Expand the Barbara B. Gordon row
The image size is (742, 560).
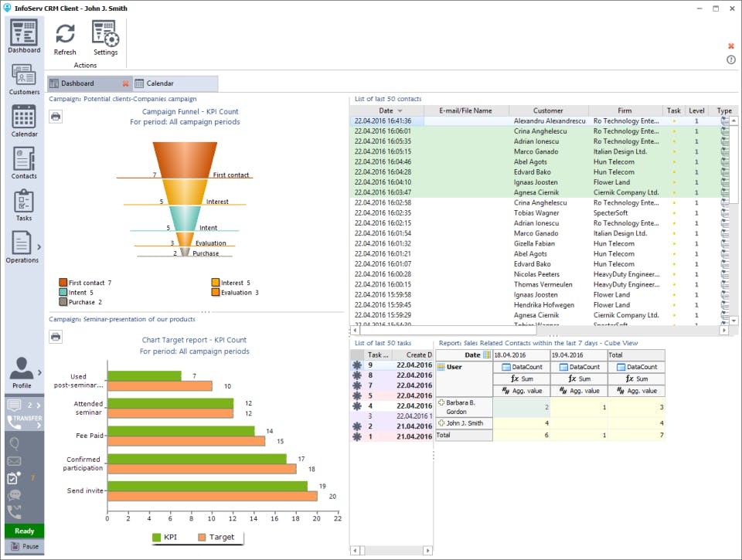coord(441,402)
